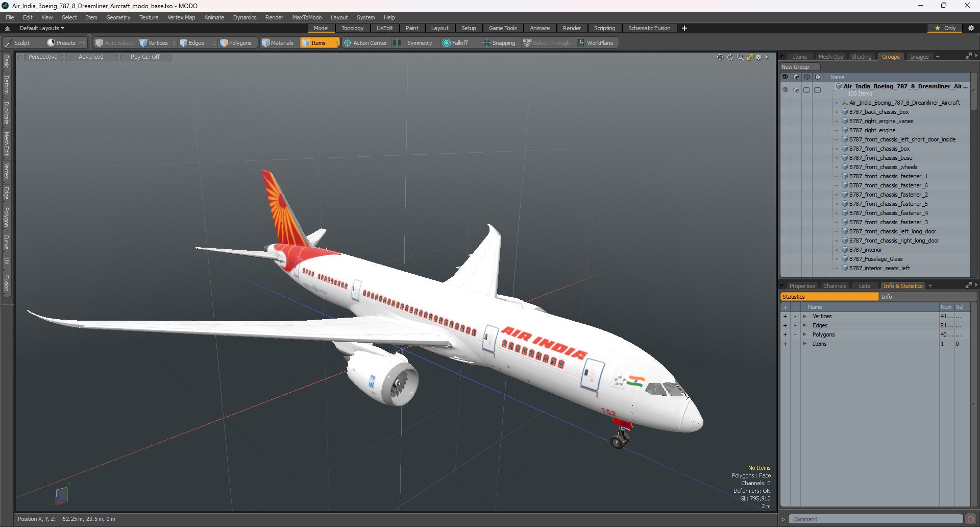Select B787_right_engine item
Image resolution: width=980 pixels, height=527 pixels.
coord(872,130)
